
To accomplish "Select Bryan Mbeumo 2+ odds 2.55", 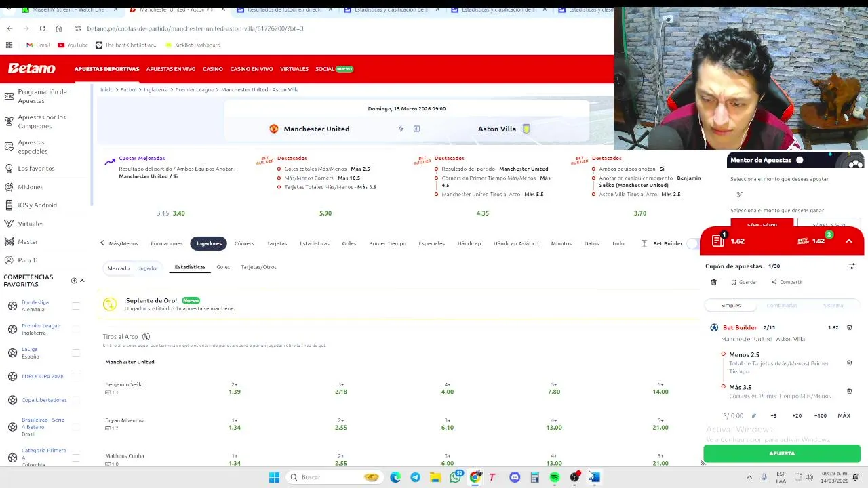I will [340, 424].
